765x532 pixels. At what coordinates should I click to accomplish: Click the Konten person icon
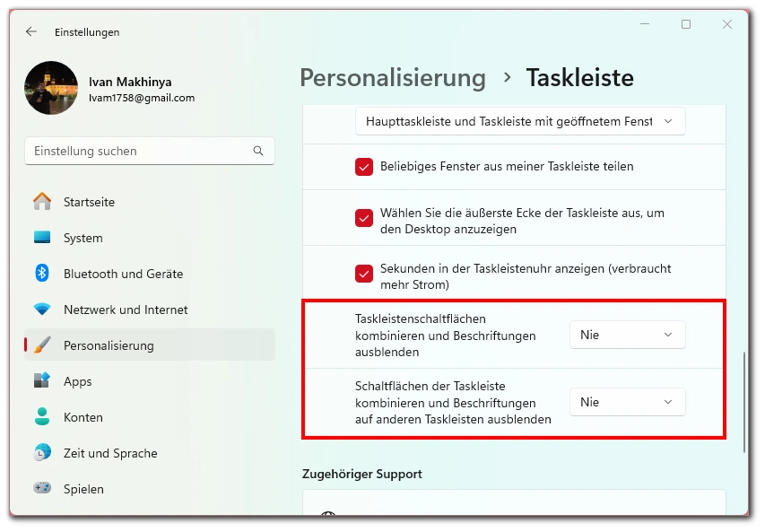42,417
